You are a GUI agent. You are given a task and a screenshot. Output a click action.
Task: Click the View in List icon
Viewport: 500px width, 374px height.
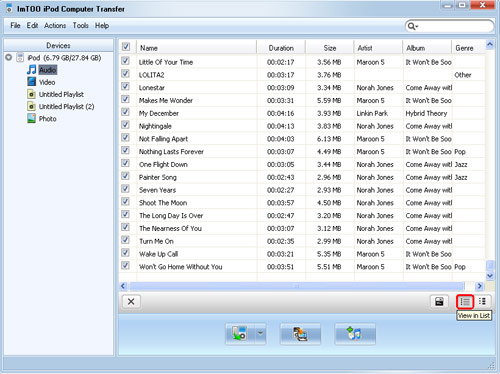(x=465, y=302)
